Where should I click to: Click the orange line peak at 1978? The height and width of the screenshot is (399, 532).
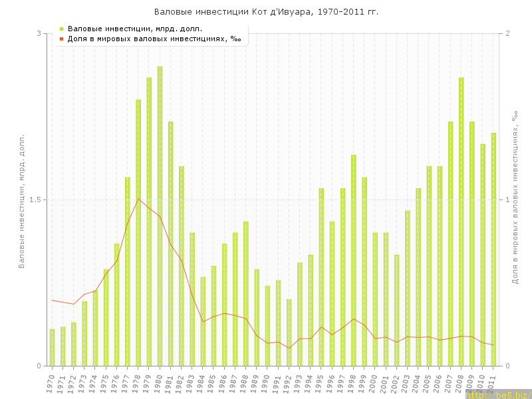click(138, 199)
